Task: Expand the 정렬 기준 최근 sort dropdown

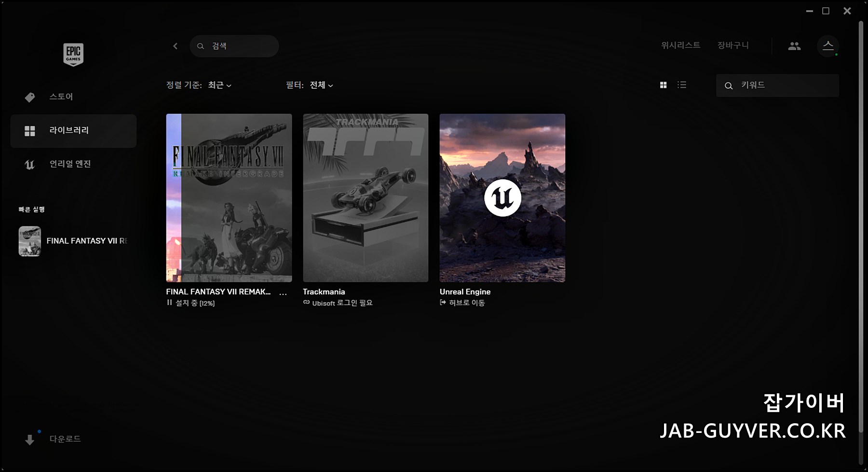Action: (x=220, y=85)
